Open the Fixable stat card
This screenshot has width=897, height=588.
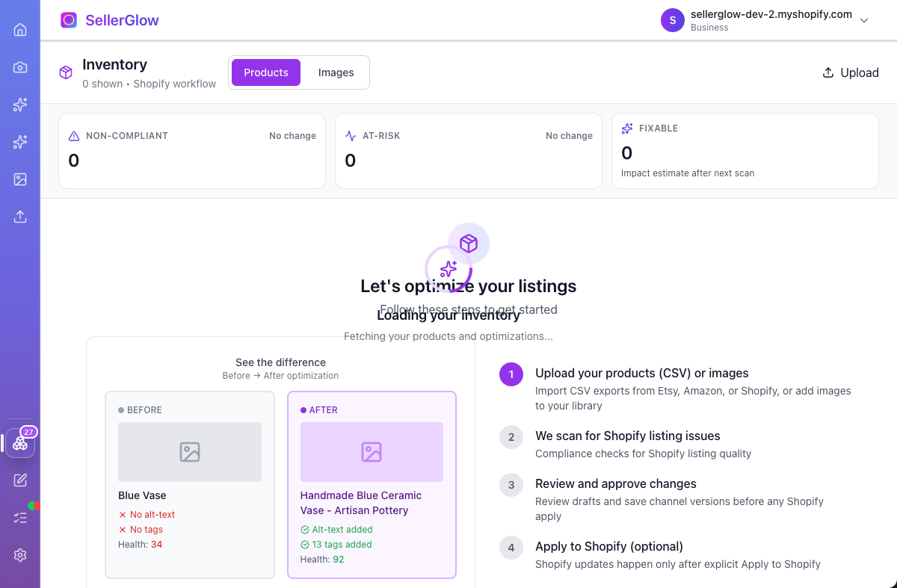click(745, 151)
